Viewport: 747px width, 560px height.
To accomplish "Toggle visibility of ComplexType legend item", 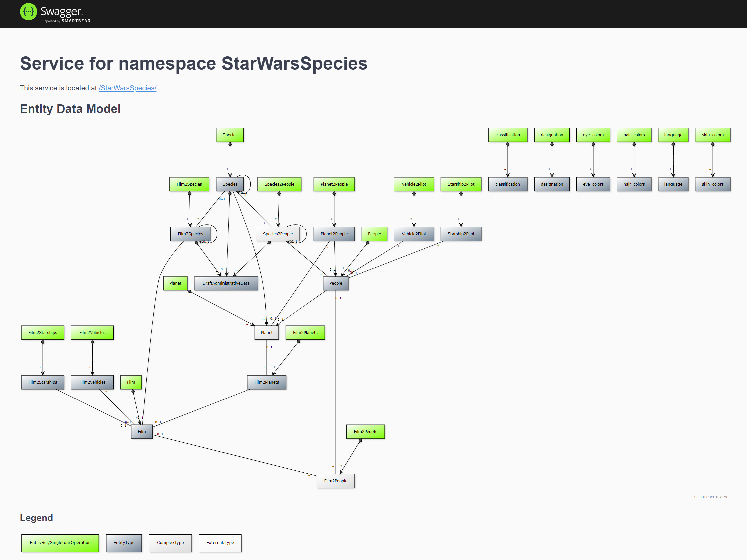I will tap(171, 542).
